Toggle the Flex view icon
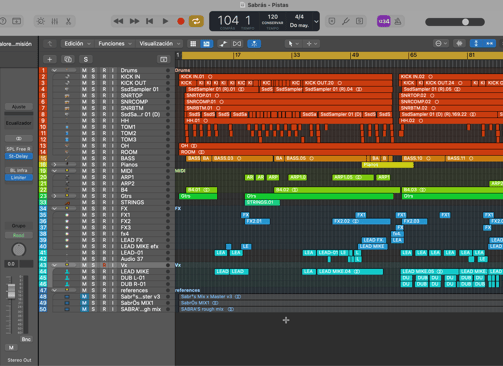The height and width of the screenshot is (366, 503). pos(237,44)
